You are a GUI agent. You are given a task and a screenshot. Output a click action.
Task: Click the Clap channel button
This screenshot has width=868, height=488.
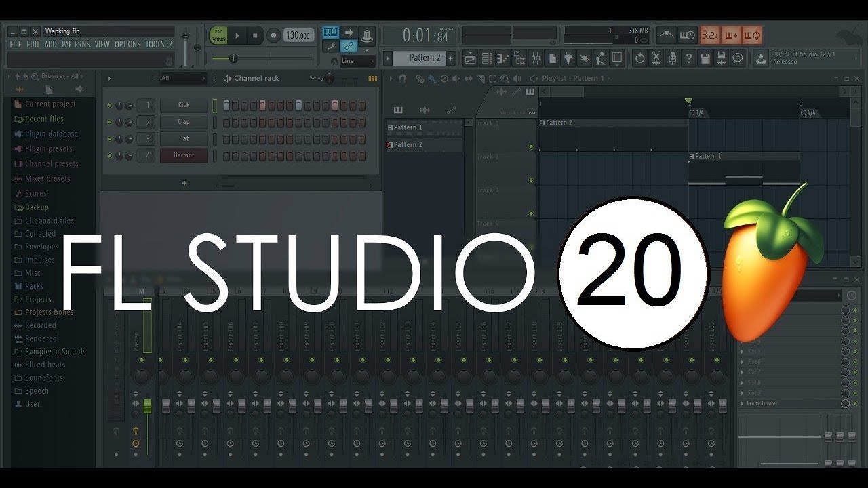(184, 122)
